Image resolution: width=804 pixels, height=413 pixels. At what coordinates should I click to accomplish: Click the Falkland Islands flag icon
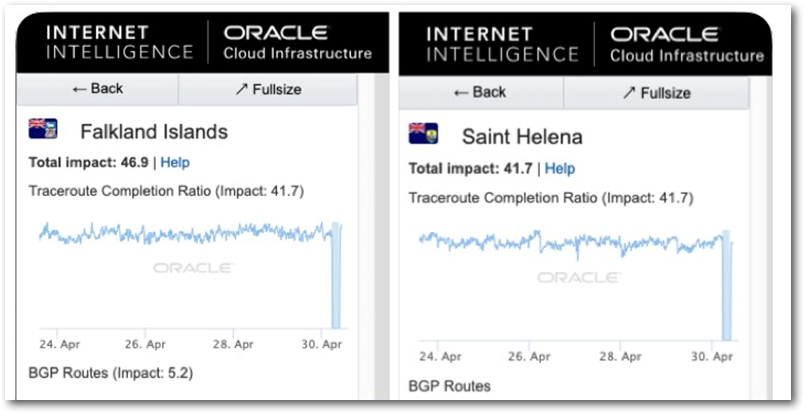(43, 129)
